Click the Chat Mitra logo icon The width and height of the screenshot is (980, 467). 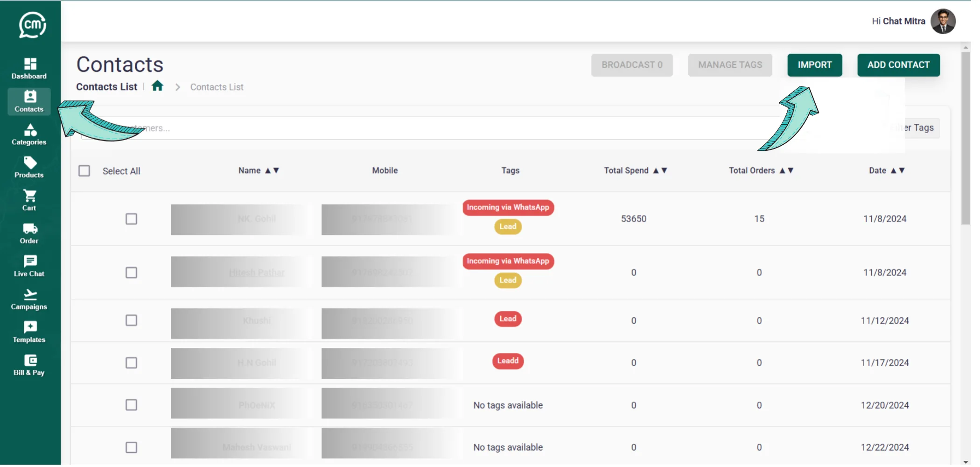(32, 25)
